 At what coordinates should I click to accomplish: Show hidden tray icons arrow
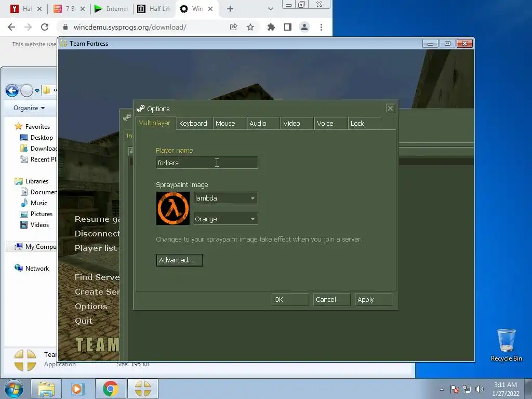click(442, 389)
